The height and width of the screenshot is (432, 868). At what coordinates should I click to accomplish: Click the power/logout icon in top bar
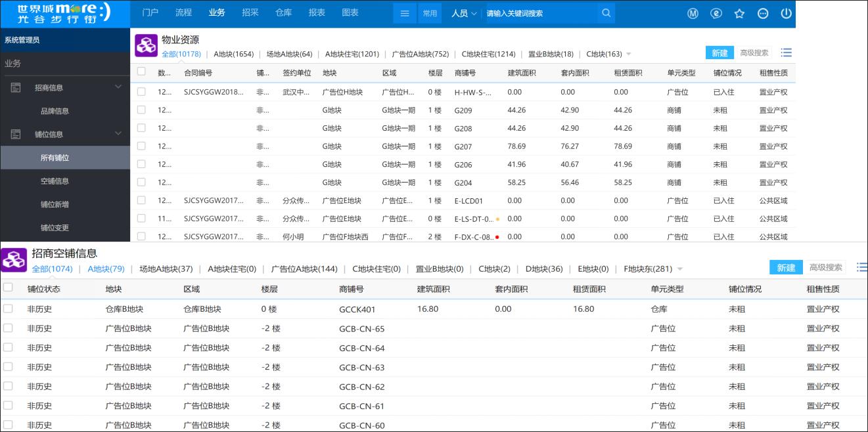tap(787, 13)
